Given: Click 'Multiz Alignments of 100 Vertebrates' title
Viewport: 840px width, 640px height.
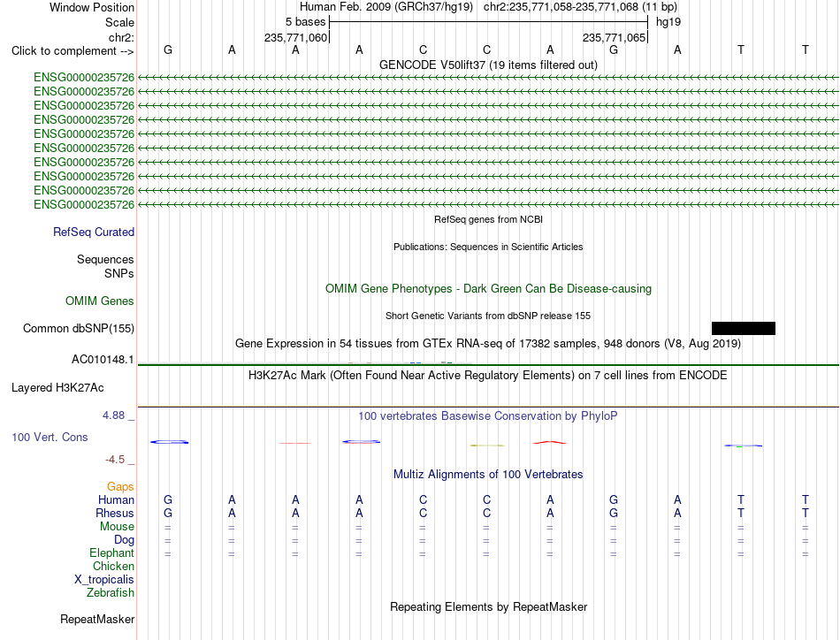Looking at the screenshot, I should pyautogui.click(x=488, y=475).
